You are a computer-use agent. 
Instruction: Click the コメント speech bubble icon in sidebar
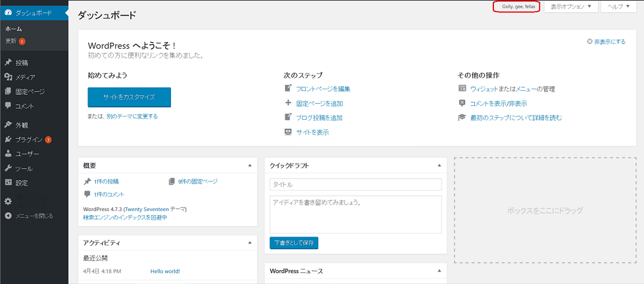(8, 106)
